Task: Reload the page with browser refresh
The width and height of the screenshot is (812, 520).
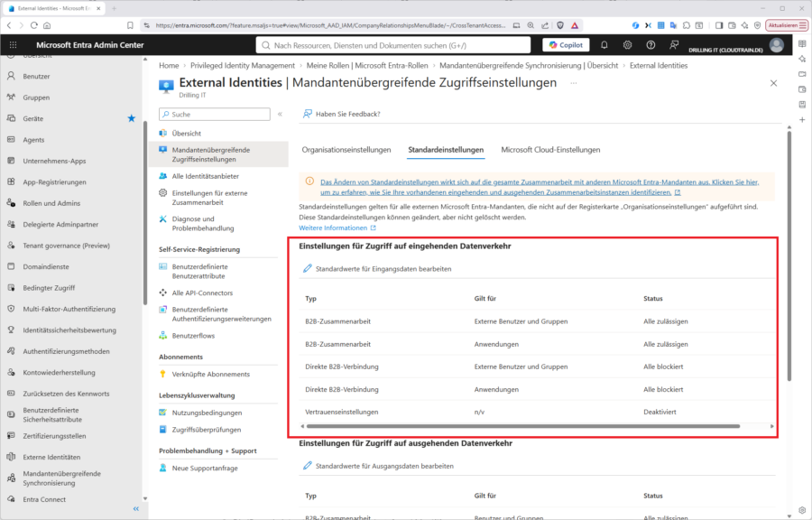Action: [x=34, y=25]
